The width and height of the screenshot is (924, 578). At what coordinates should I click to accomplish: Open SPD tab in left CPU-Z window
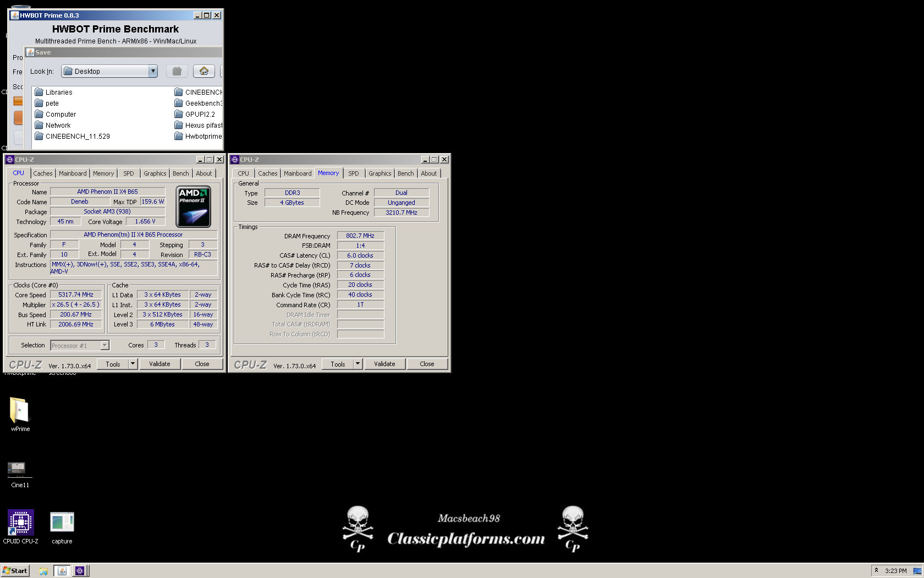click(x=129, y=173)
